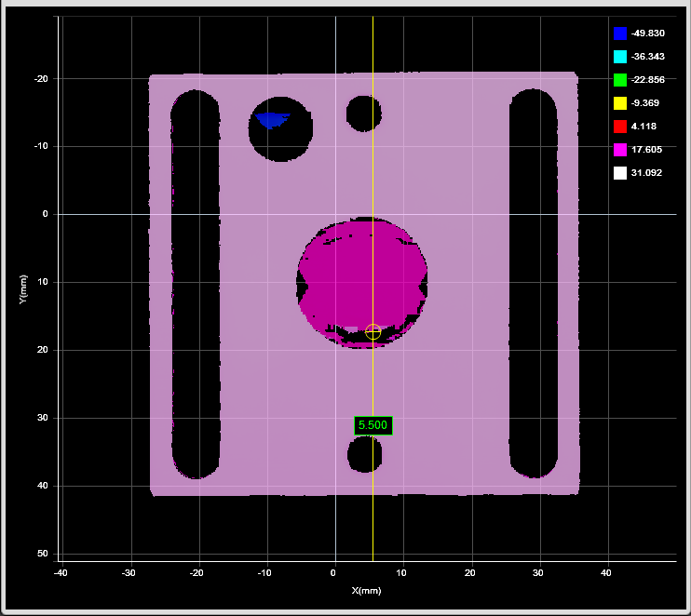Click the large magenta circular region

[362, 282]
